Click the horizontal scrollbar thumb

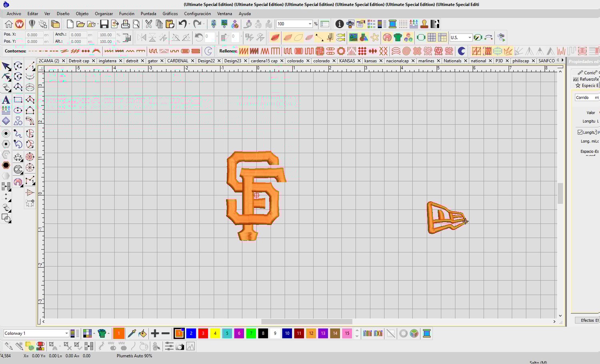pos(307,321)
